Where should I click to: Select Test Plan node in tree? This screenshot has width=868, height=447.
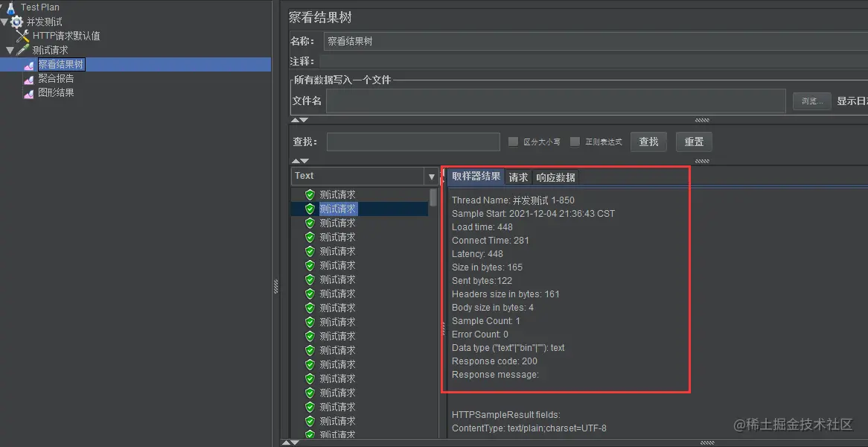click(x=40, y=7)
